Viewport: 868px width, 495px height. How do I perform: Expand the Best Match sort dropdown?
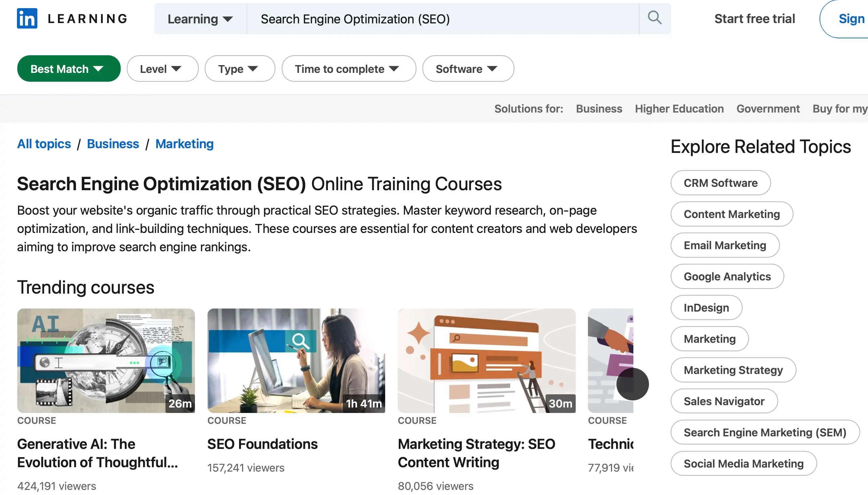point(69,69)
